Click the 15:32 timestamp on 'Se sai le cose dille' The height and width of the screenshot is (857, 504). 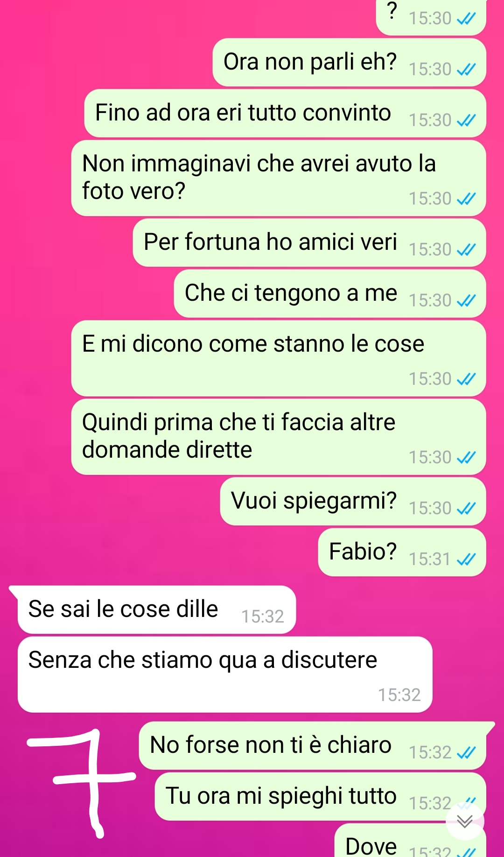tap(263, 617)
